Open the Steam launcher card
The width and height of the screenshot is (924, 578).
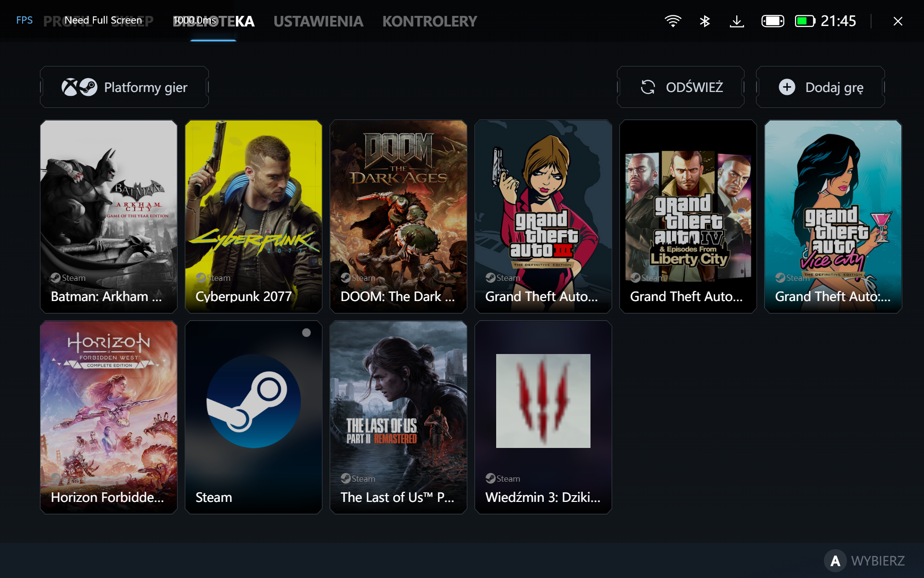pyautogui.click(x=254, y=418)
